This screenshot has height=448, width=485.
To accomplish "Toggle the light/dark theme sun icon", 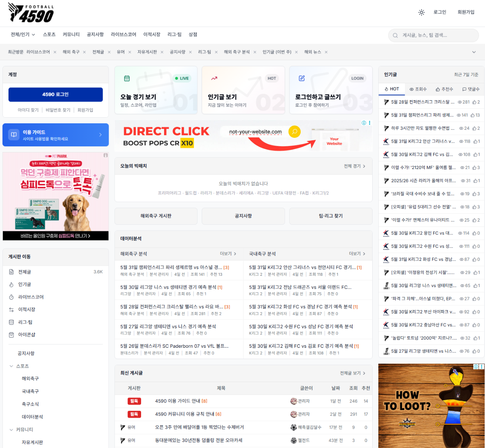I will click(422, 13).
